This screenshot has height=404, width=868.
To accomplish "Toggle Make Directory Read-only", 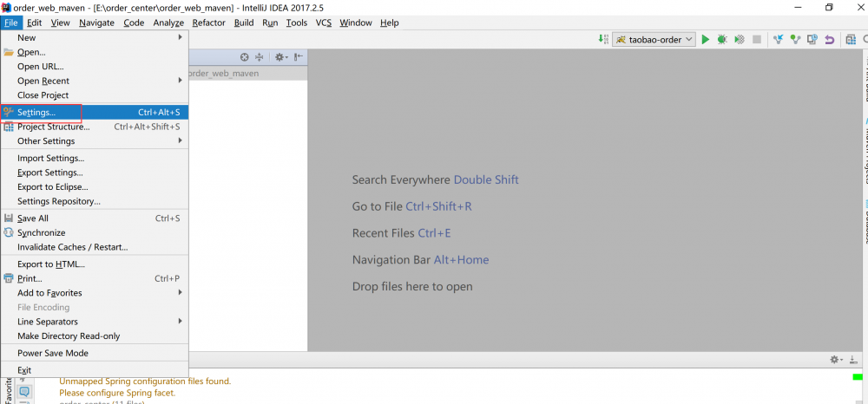I will point(95,336).
